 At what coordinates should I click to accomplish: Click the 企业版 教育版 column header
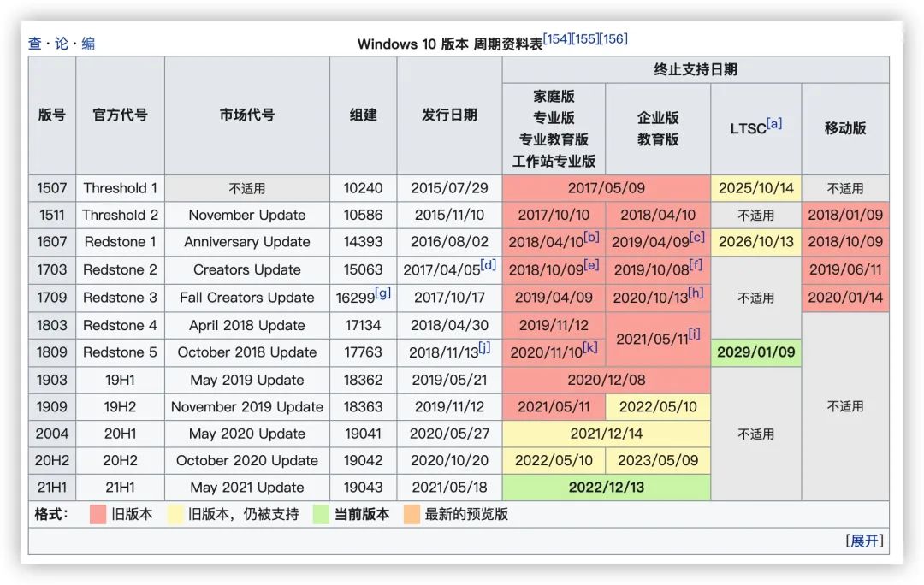click(658, 128)
